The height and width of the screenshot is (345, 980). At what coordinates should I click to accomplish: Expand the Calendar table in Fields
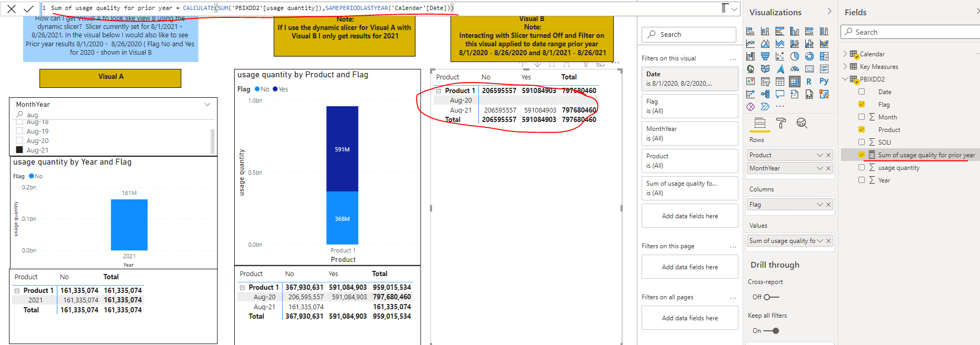tap(845, 54)
